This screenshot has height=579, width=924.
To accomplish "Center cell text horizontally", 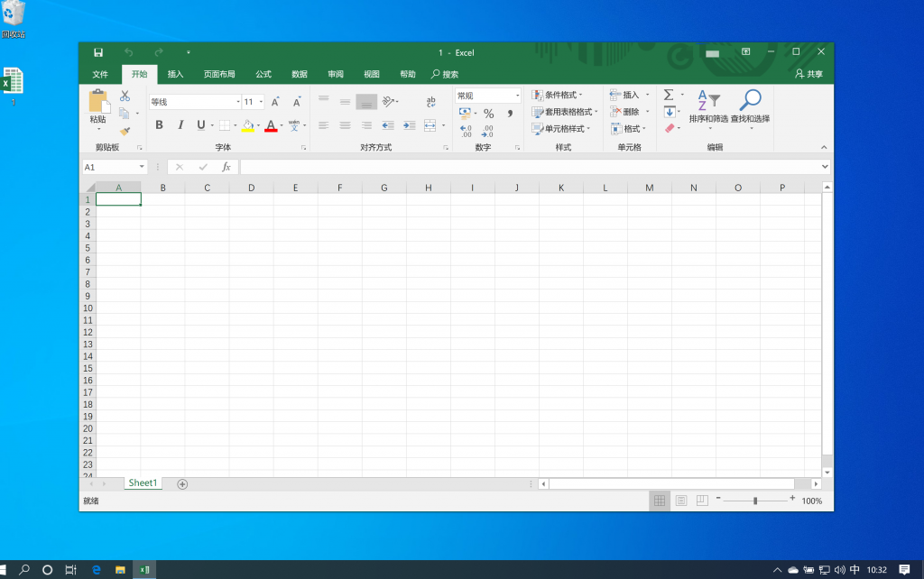I will tap(345, 124).
